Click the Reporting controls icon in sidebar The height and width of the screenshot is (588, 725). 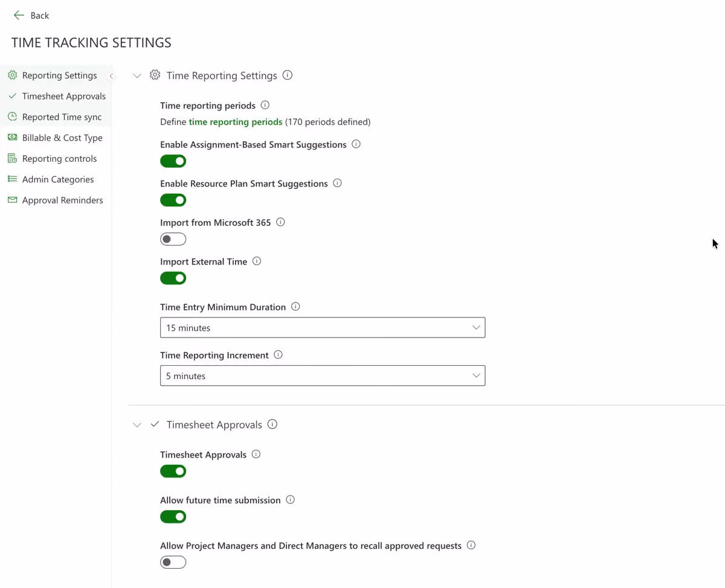12,158
